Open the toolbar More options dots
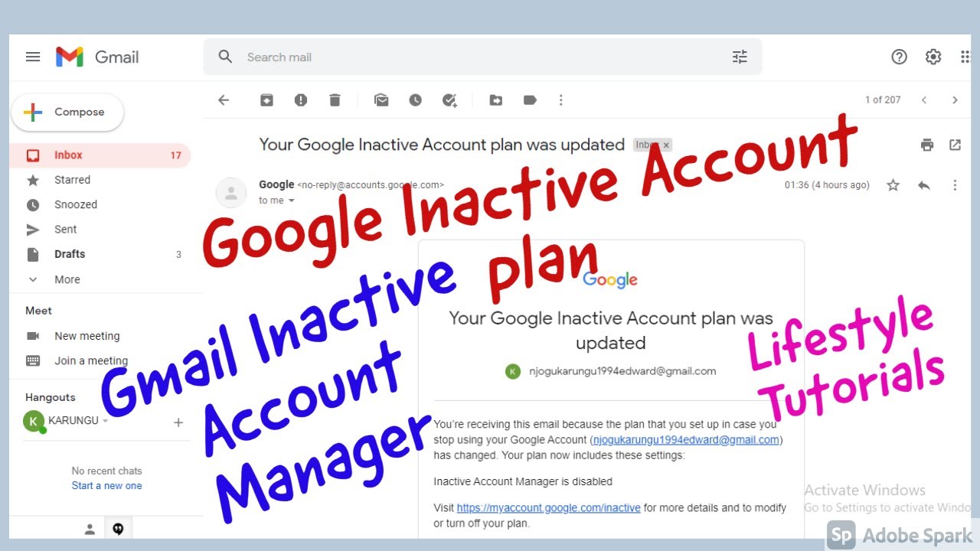The height and width of the screenshot is (551, 980). 561,100
